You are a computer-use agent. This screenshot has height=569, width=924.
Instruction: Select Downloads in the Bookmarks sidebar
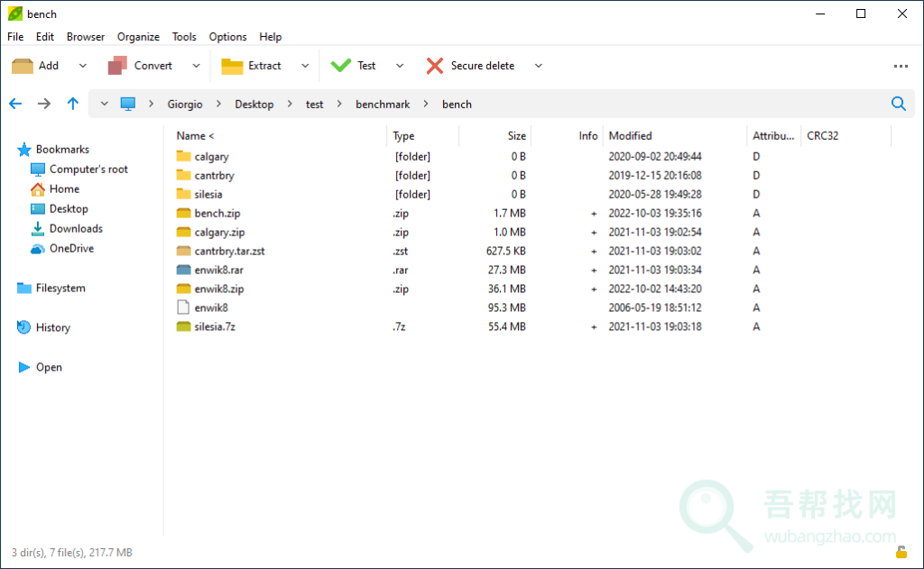76,229
